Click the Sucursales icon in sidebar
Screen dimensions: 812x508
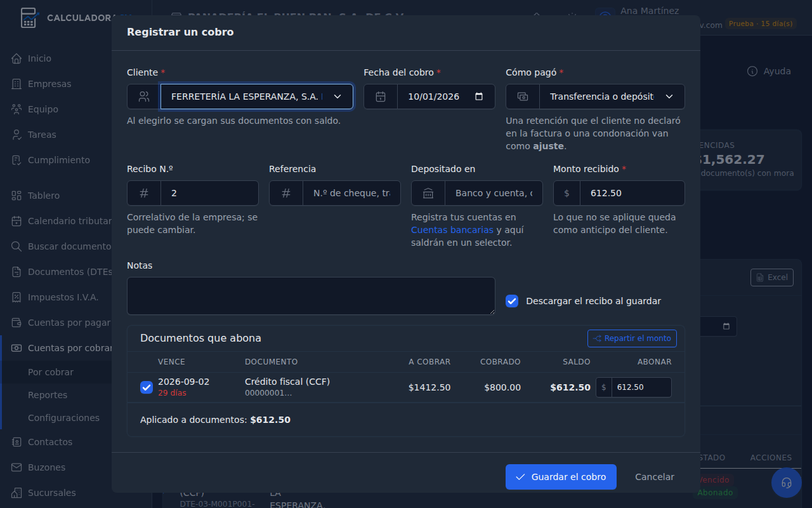pos(16,493)
